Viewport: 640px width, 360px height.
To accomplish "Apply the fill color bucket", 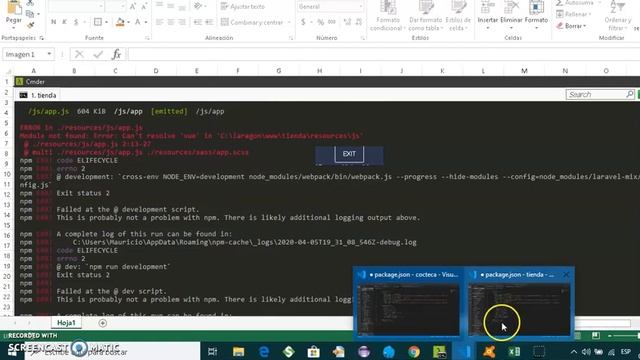I will click(120, 22).
